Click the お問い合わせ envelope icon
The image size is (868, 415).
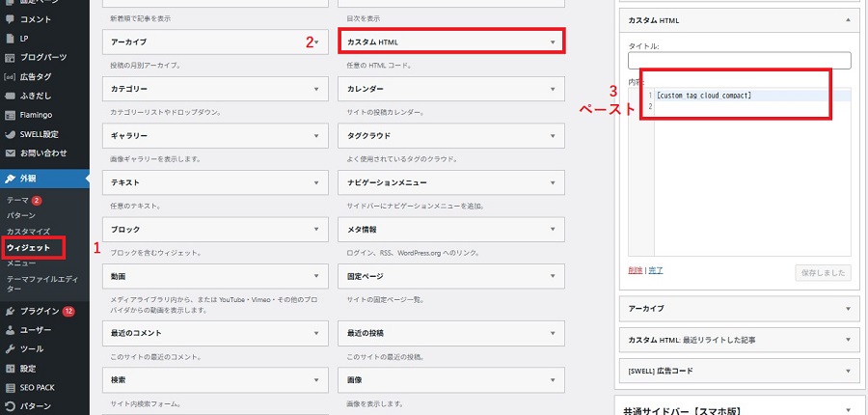10,152
